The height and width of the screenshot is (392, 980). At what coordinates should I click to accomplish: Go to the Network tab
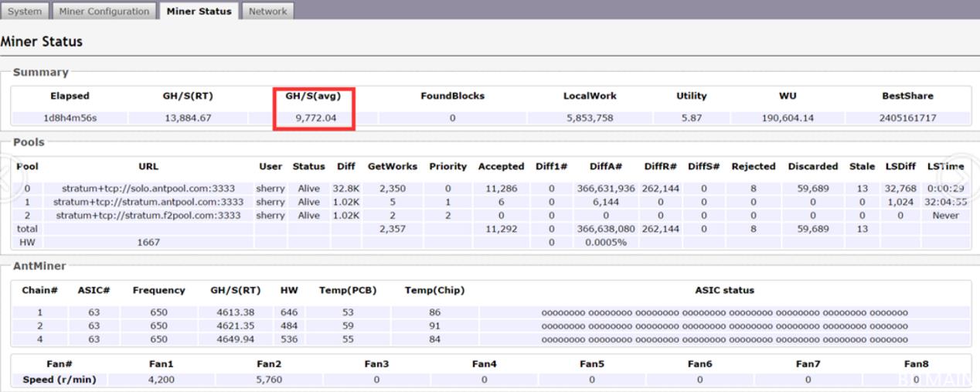[x=267, y=11]
